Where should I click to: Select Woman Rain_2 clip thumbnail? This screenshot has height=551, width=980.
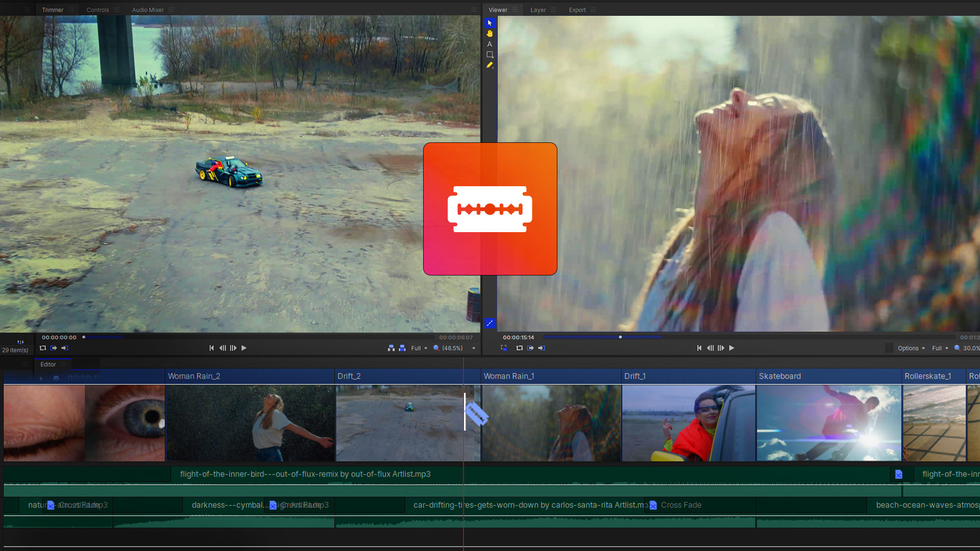(250, 423)
